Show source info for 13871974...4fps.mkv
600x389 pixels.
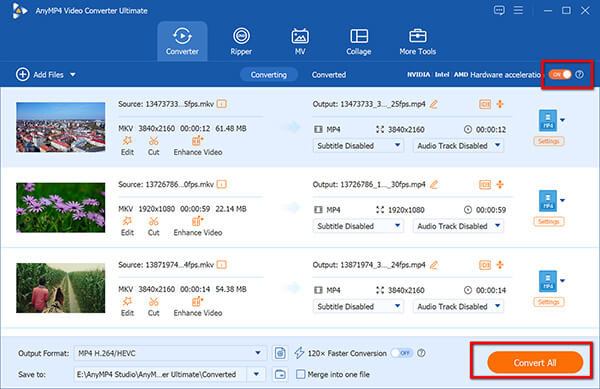tap(222, 264)
